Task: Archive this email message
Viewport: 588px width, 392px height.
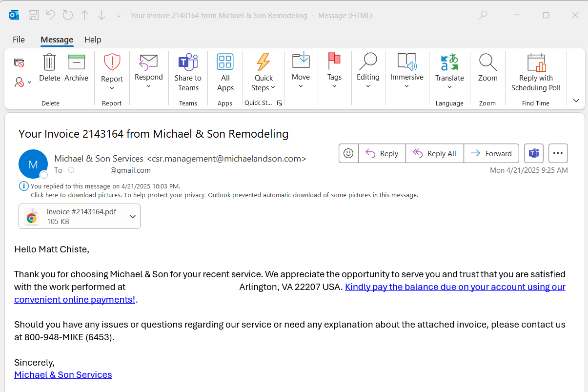Action: pos(77,63)
